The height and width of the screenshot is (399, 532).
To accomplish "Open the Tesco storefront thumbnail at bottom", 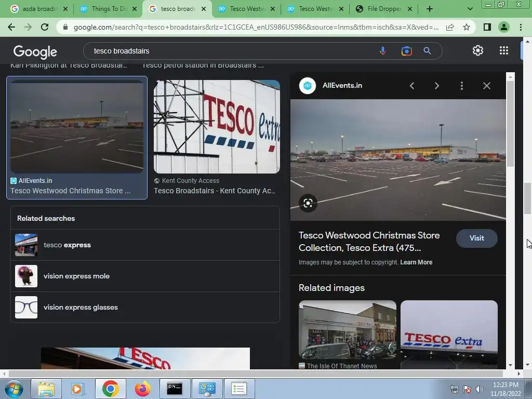I will 145,358.
